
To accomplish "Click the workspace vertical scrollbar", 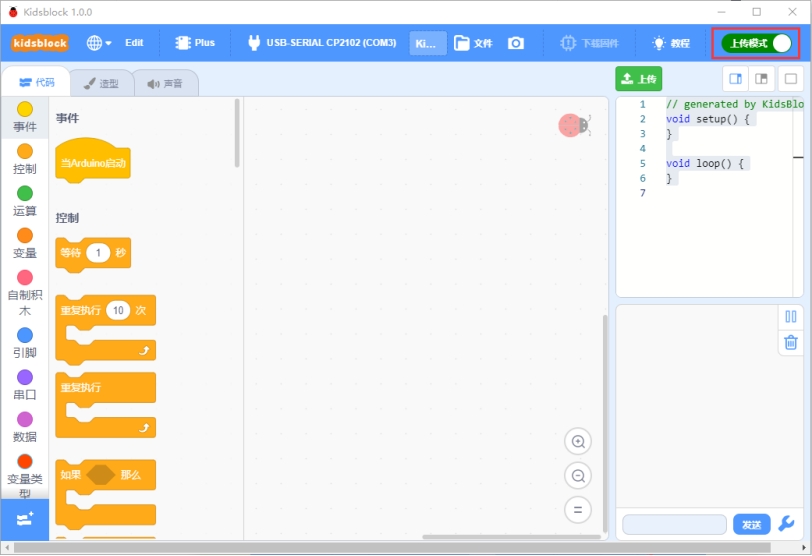I will click(604, 423).
